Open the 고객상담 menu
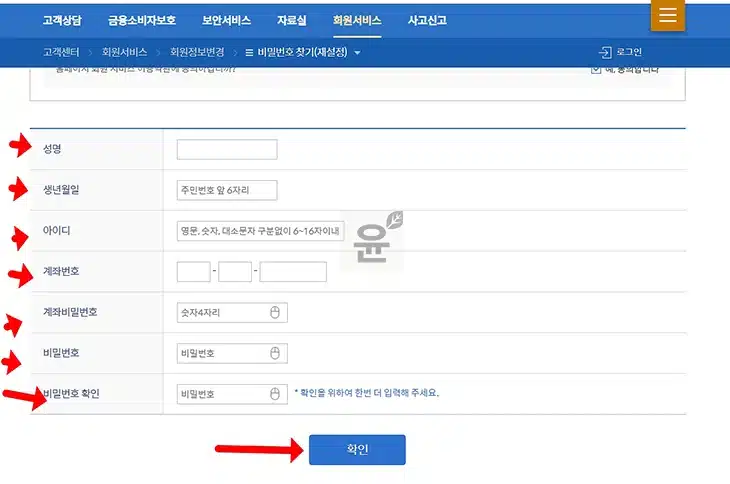730x484 pixels. [62, 20]
